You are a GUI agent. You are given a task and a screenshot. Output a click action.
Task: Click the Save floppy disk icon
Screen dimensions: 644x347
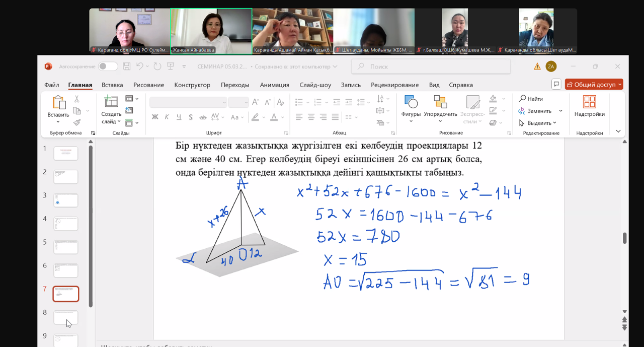coord(127,66)
